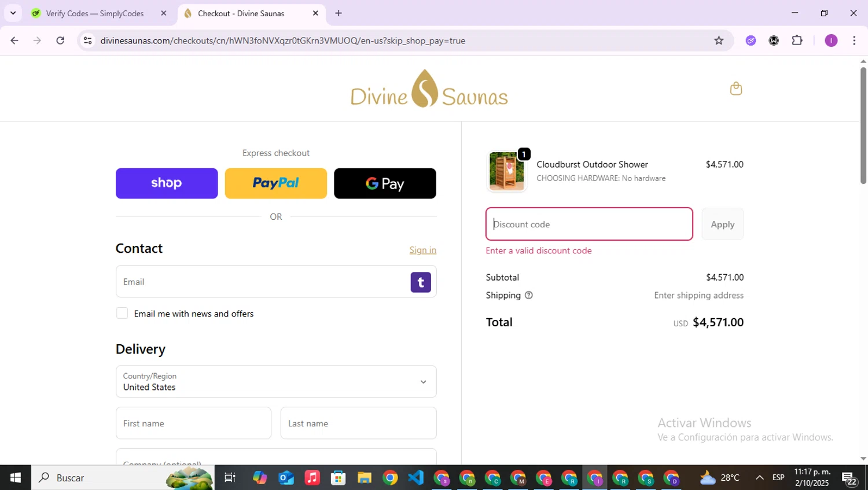Open Microsoft Store from the taskbar

[x=338, y=478]
